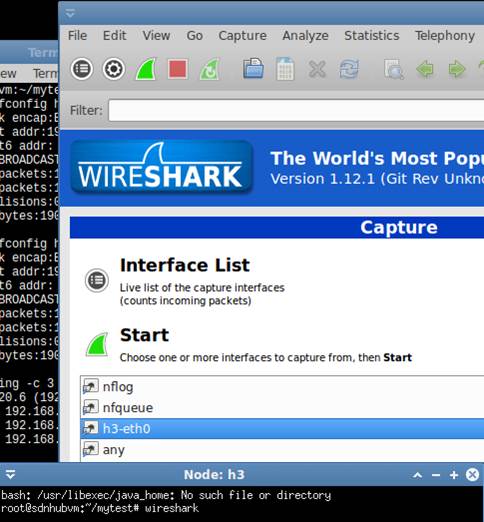The height and width of the screenshot is (522, 484).
Task: Click the Wireshark logo banner
Action: pos(161,167)
